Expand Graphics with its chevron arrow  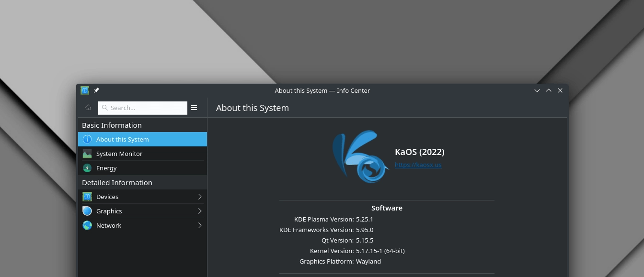(x=200, y=211)
